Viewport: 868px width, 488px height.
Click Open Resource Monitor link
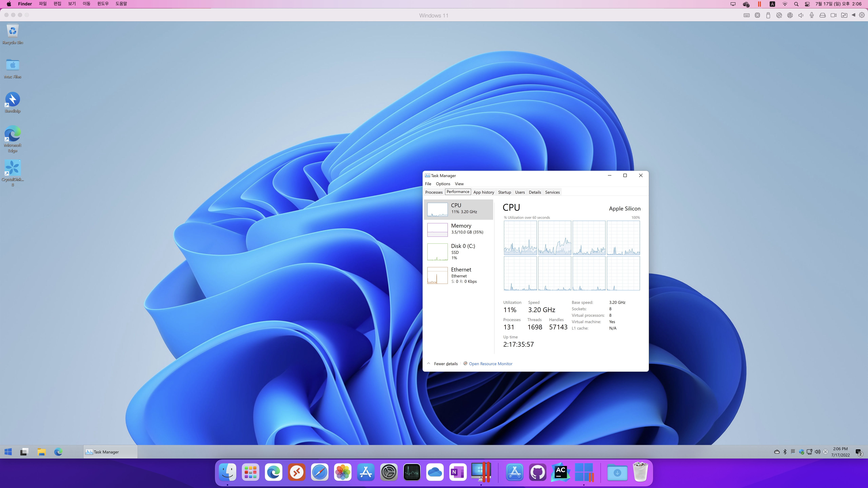(x=490, y=364)
